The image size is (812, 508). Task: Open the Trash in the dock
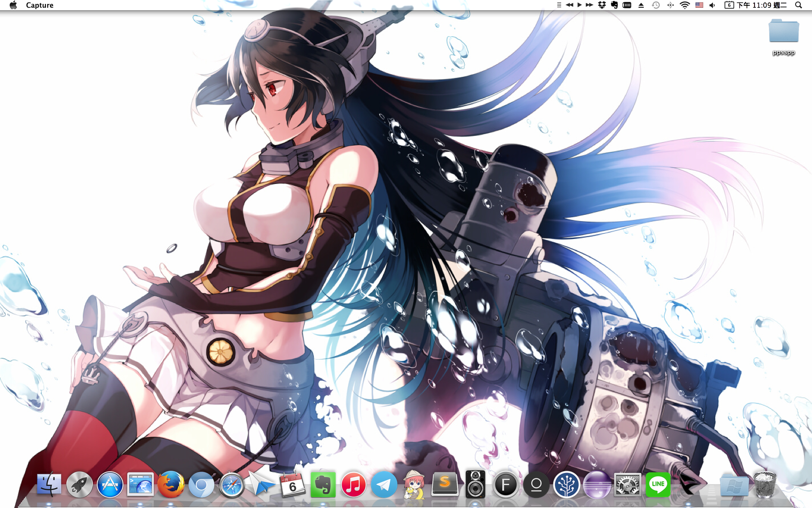coord(765,485)
